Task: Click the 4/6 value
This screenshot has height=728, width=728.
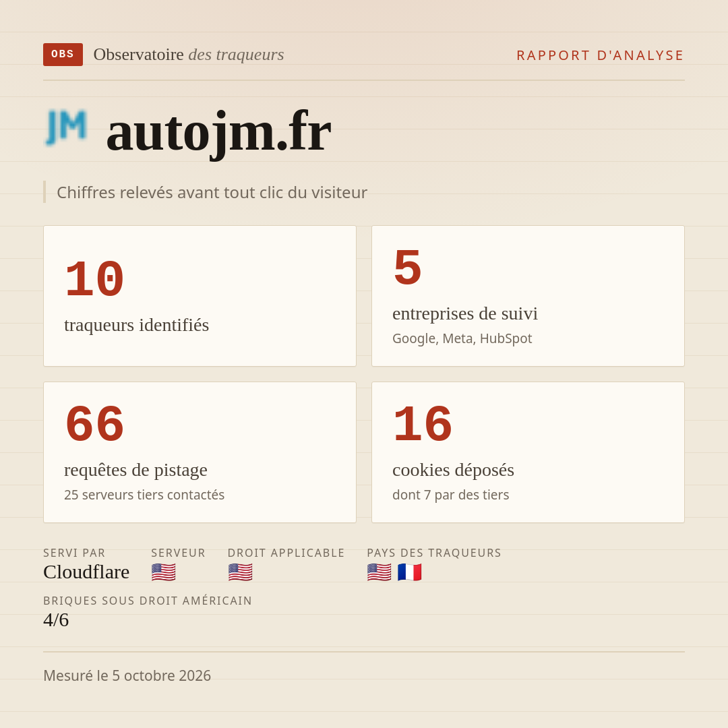Action: pos(56,620)
